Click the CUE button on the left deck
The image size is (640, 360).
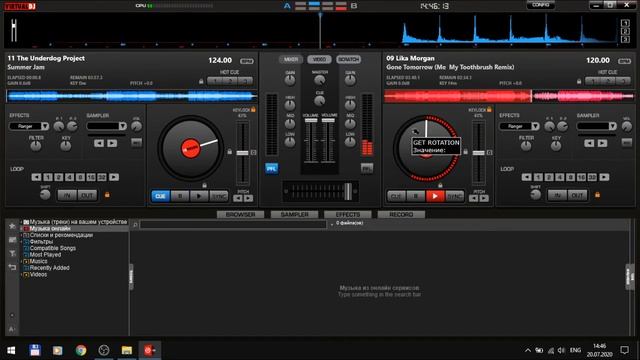coord(161,196)
